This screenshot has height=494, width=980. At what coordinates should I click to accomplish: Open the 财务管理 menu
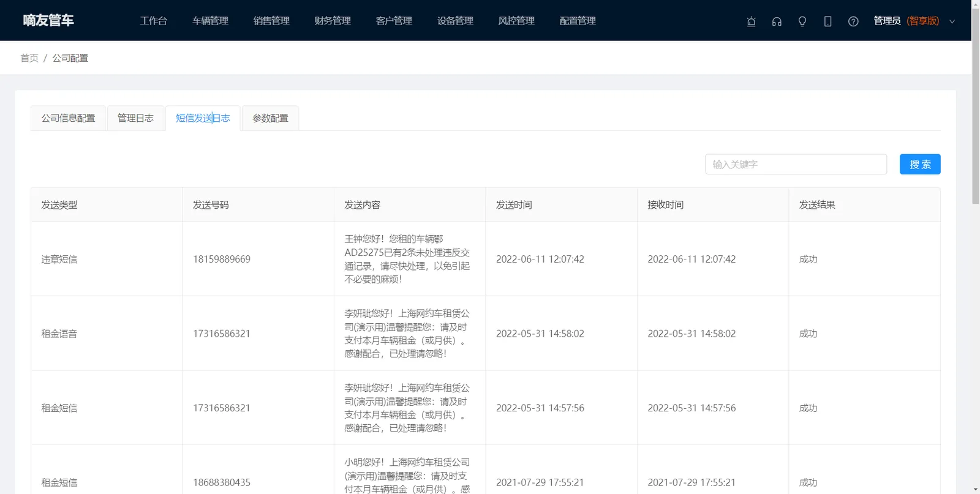(x=333, y=21)
